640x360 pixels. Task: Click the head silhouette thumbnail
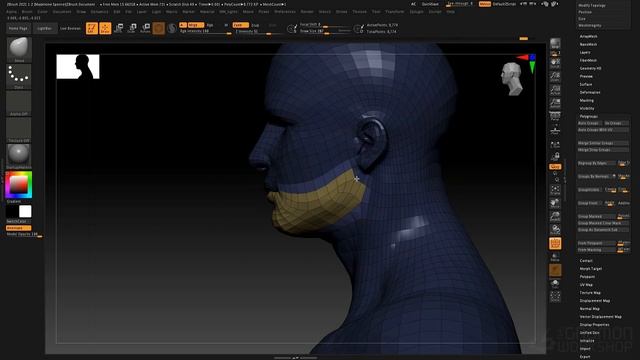78,67
